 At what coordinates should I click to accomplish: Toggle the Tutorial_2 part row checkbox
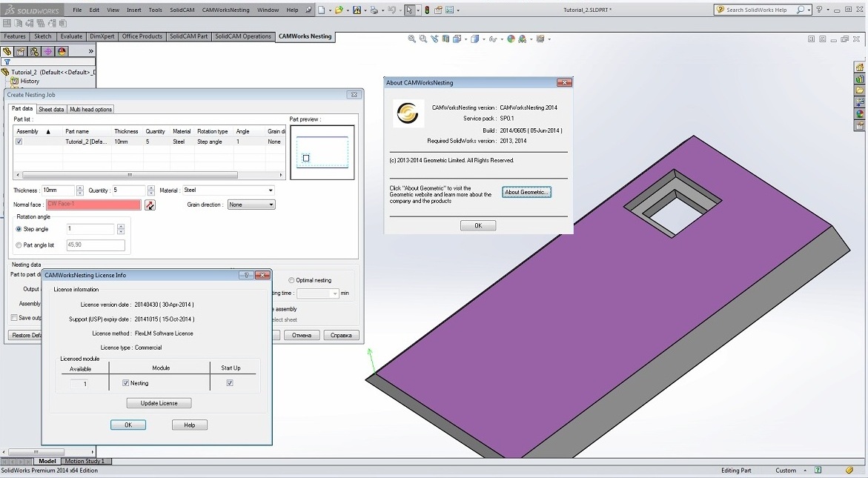click(x=19, y=142)
